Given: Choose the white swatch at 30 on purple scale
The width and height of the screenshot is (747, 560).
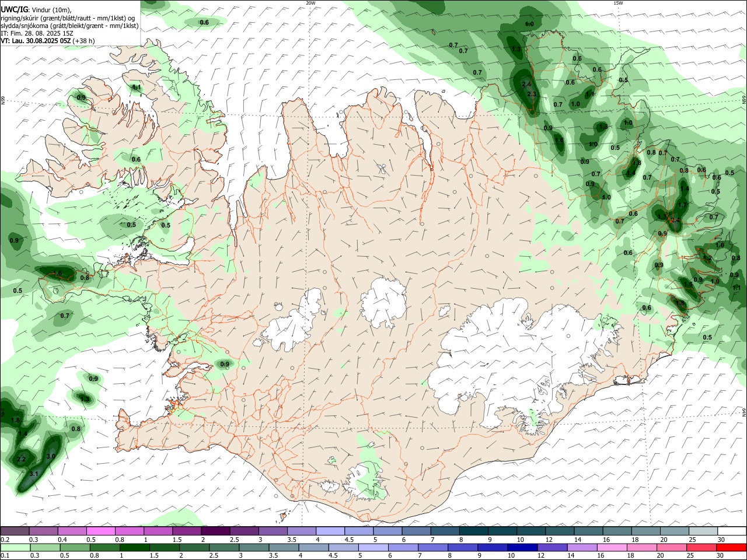Looking at the screenshot, I should [x=732, y=531].
